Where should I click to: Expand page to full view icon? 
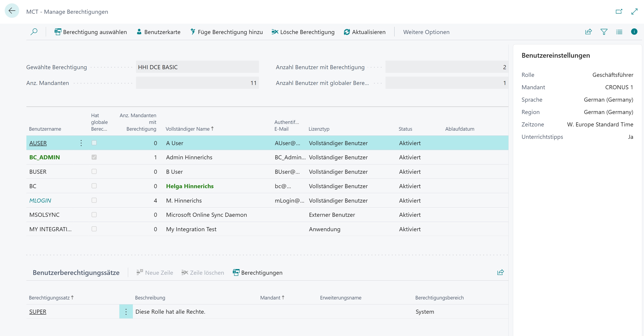pos(634,11)
